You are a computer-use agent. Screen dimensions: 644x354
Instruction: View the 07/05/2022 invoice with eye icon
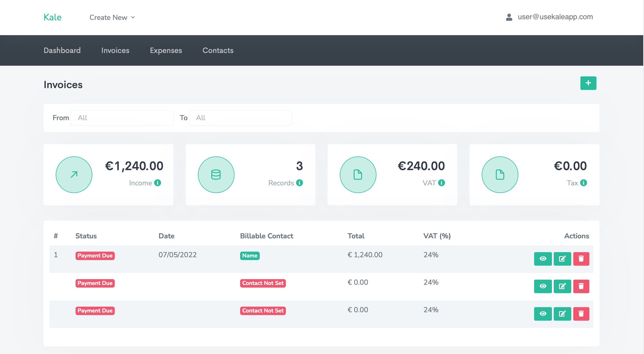[543, 259]
